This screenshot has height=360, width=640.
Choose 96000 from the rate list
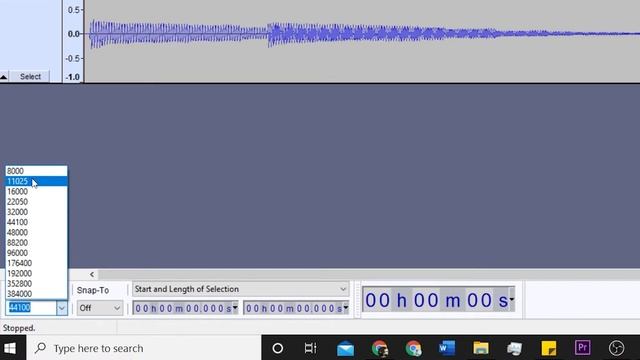[36, 253]
